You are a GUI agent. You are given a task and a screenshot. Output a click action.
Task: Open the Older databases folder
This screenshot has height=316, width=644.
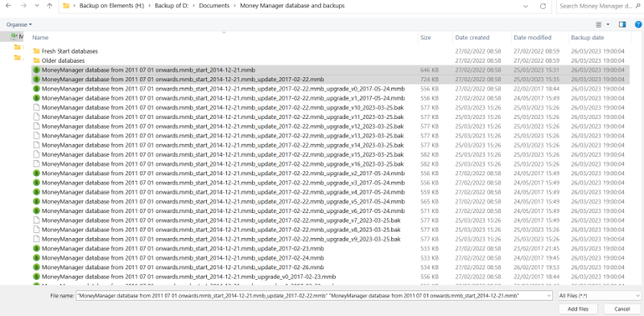coord(64,60)
